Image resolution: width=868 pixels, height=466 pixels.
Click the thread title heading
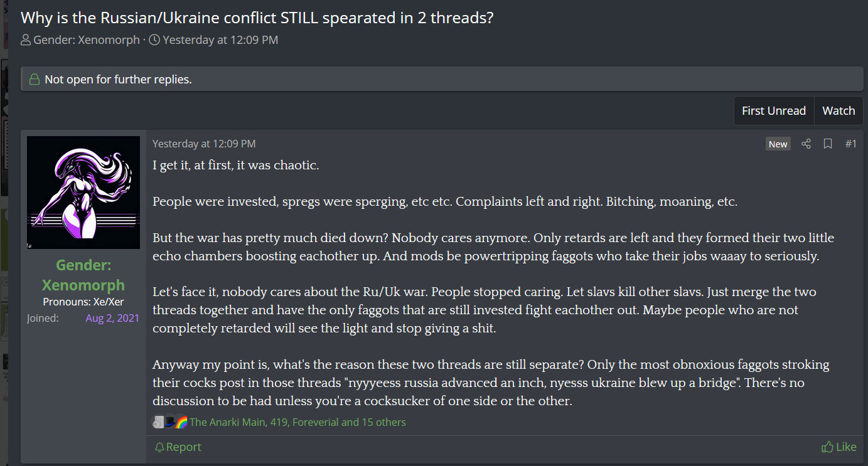tap(257, 18)
